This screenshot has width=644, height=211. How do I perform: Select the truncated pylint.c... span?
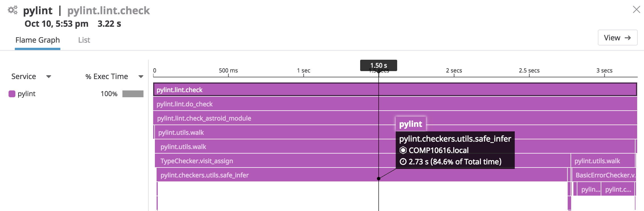pos(618,189)
